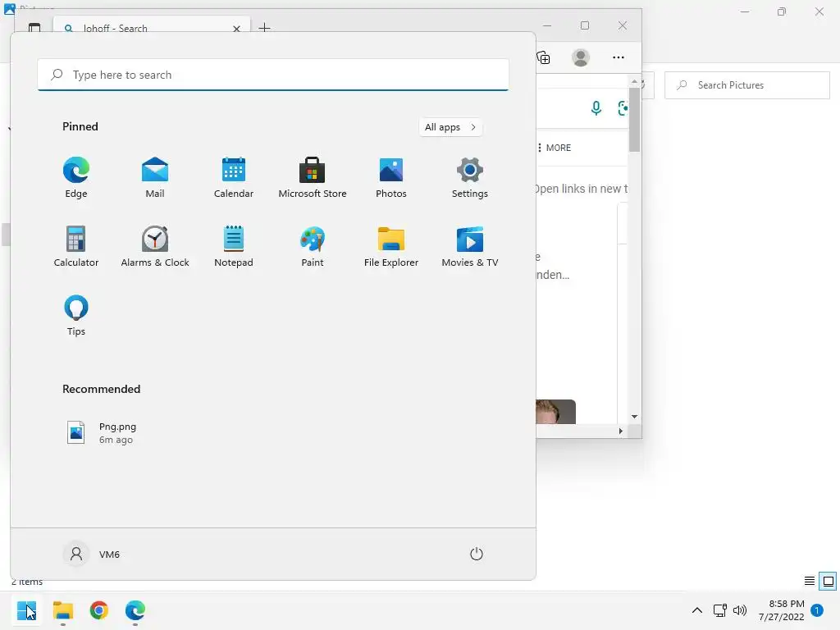The image size is (840, 630).
Task: Open the Calendar app
Action: [234, 177]
